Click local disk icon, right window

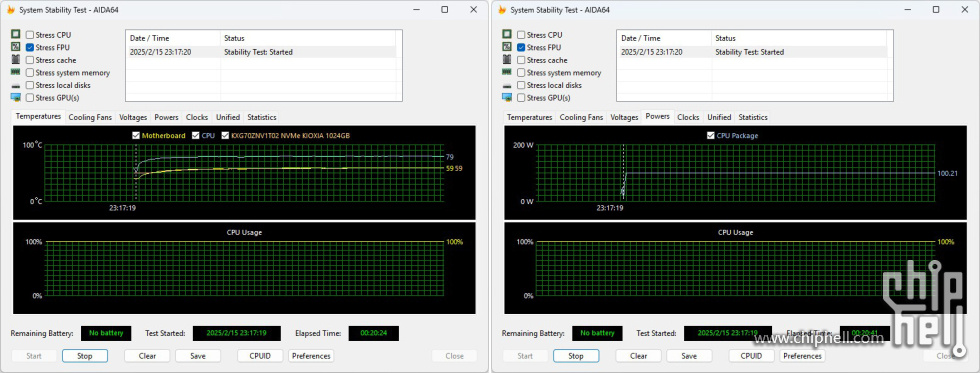click(x=507, y=86)
